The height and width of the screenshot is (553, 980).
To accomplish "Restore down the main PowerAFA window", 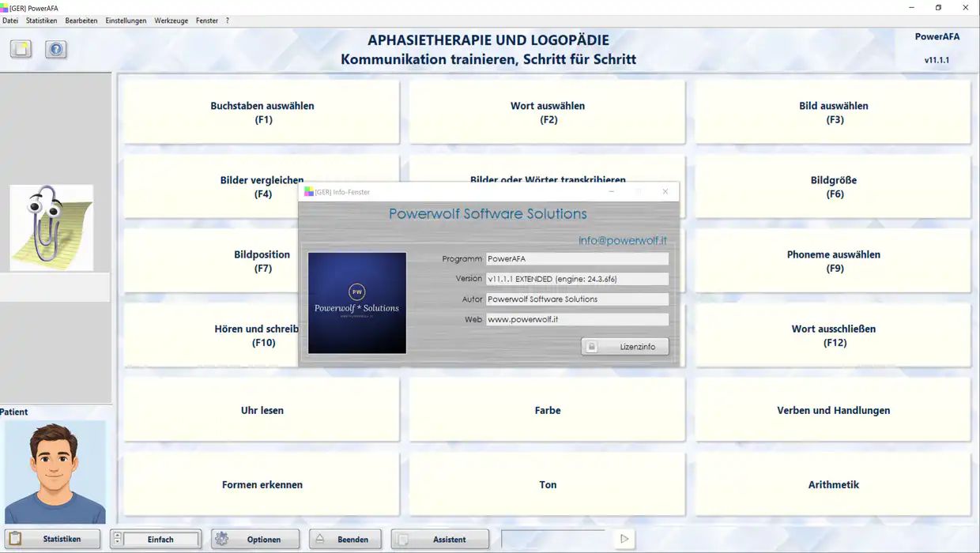I will (x=938, y=8).
